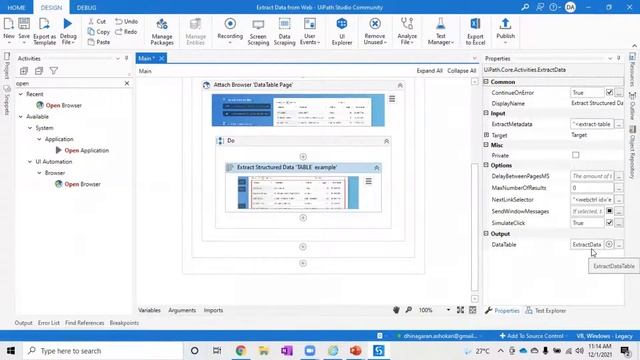Redo the last action

126,31
